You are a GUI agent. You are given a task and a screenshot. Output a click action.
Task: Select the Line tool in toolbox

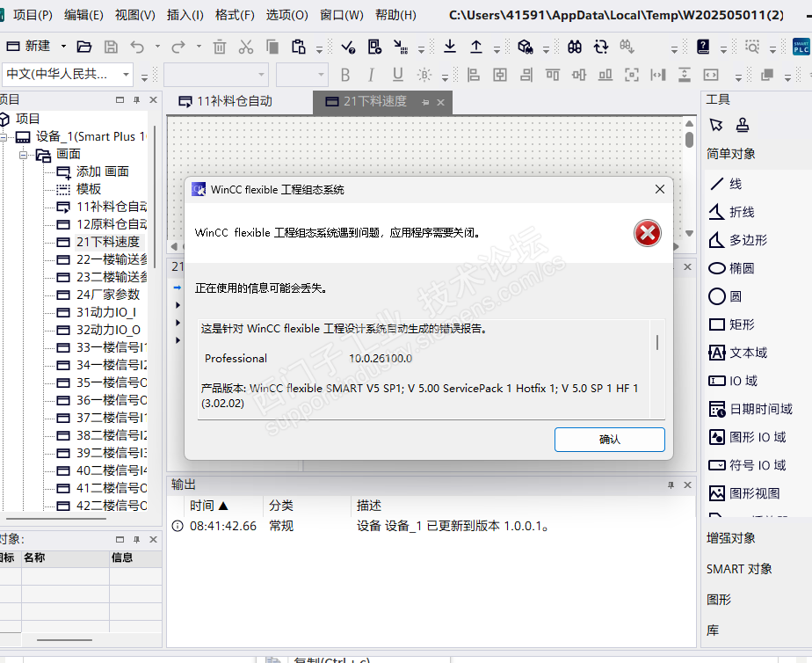726,184
